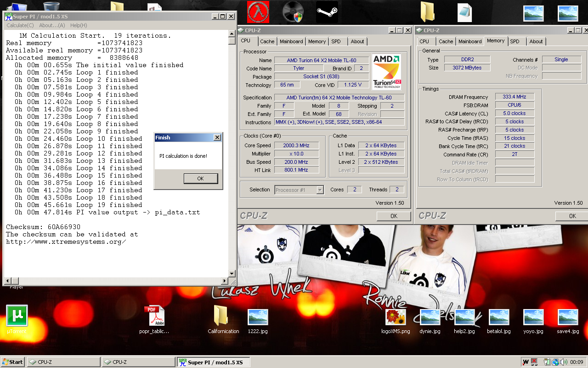Click Super PI horizontal scrollbar right arrow

point(225,281)
